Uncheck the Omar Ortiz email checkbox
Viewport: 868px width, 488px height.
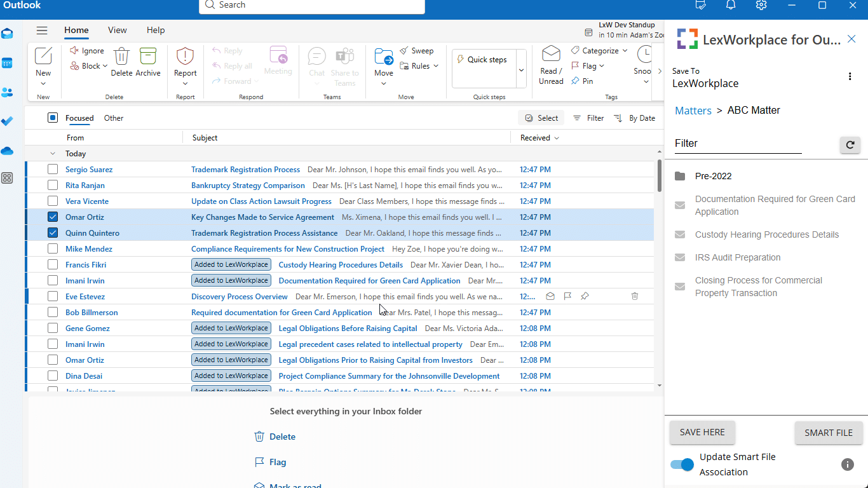53,217
